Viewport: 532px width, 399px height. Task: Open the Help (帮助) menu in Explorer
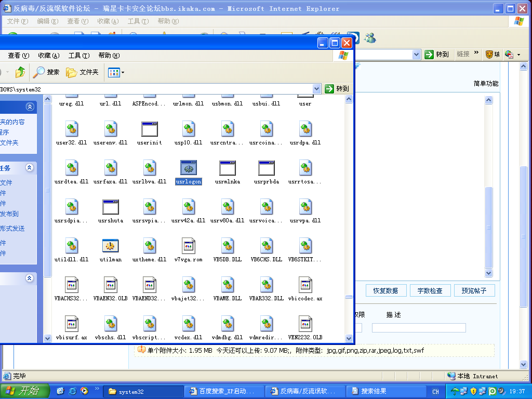point(109,56)
